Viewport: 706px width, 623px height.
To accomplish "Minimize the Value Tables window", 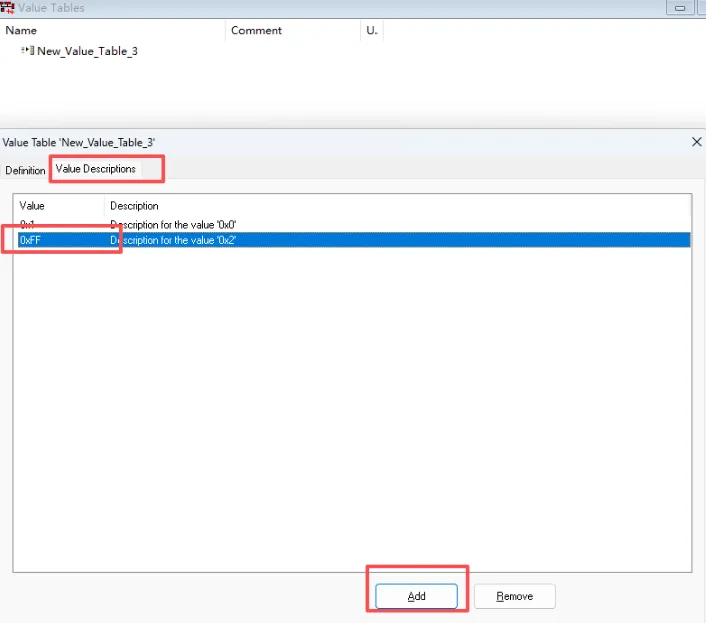I will [x=681, y=8].
